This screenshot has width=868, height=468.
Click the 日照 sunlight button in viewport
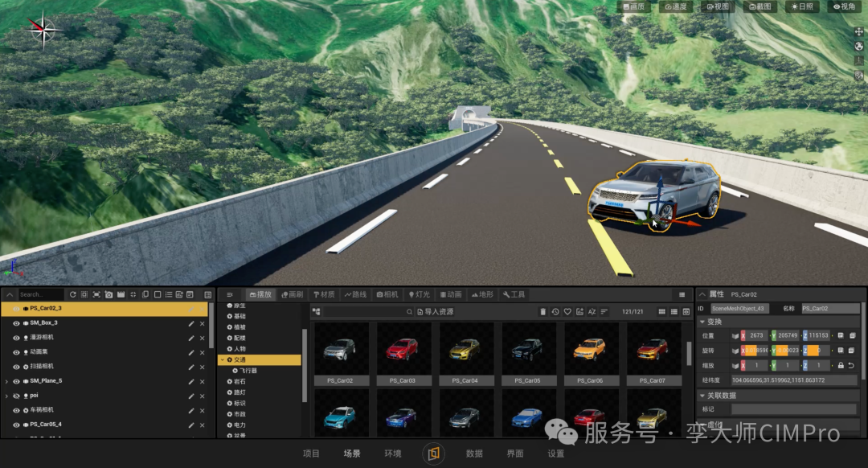coord(802,6)
